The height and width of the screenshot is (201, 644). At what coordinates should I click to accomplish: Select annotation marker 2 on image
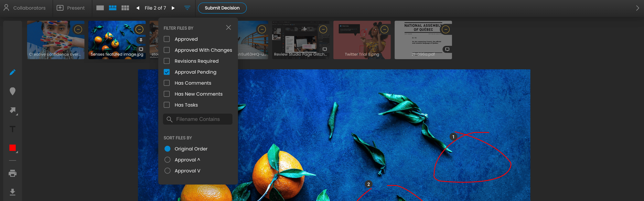point(369,184)
